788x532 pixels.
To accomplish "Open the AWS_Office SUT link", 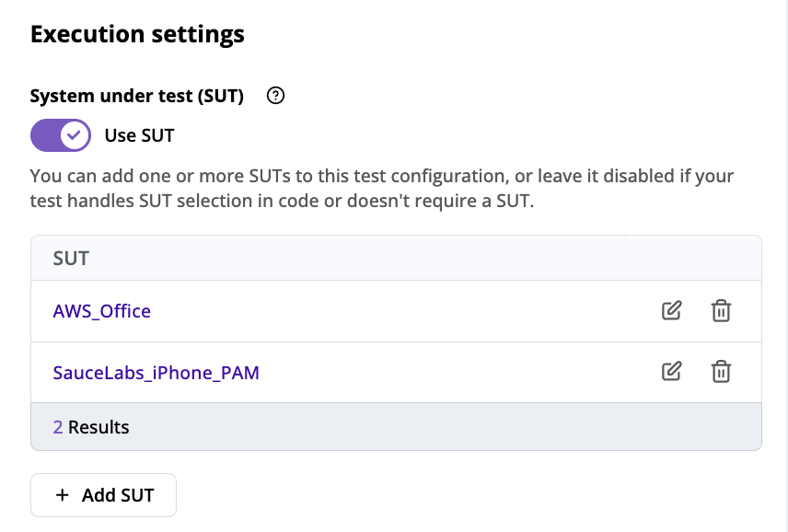I will 101,310.
